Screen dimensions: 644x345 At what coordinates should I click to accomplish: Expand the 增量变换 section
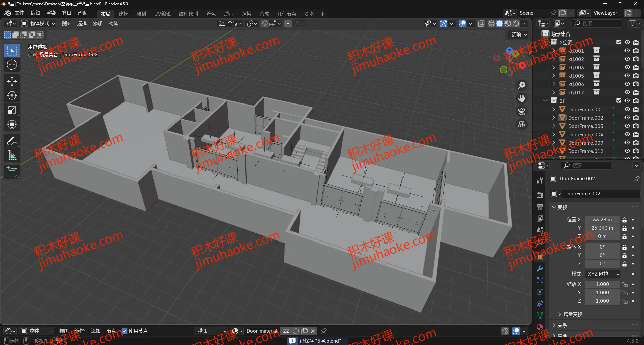tap(572, 314)
